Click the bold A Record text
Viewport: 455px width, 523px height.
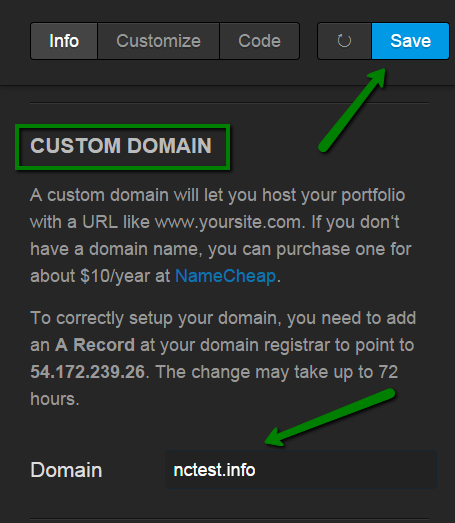point(95,345)
